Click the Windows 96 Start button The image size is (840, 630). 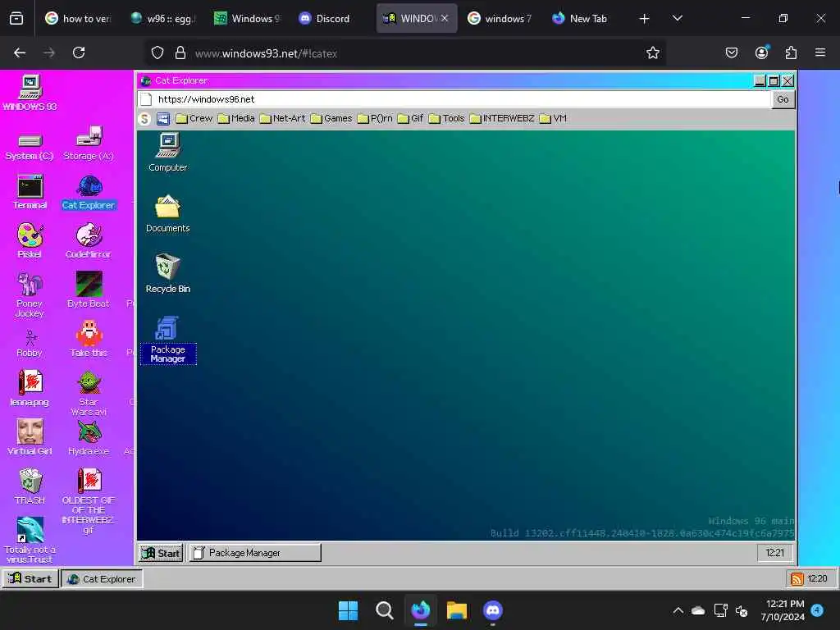coord(162,553)
